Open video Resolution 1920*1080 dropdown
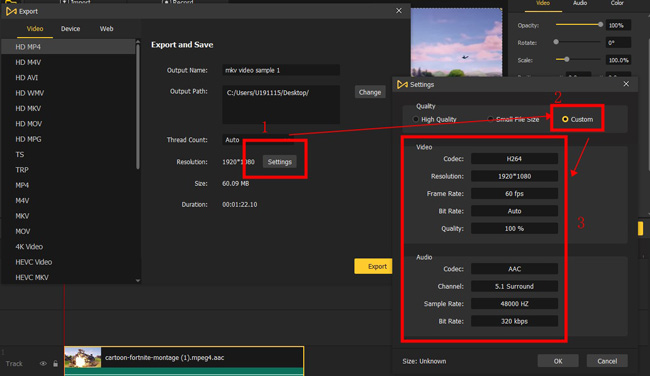The image size is (650, 376). click(x=514, y=176)
